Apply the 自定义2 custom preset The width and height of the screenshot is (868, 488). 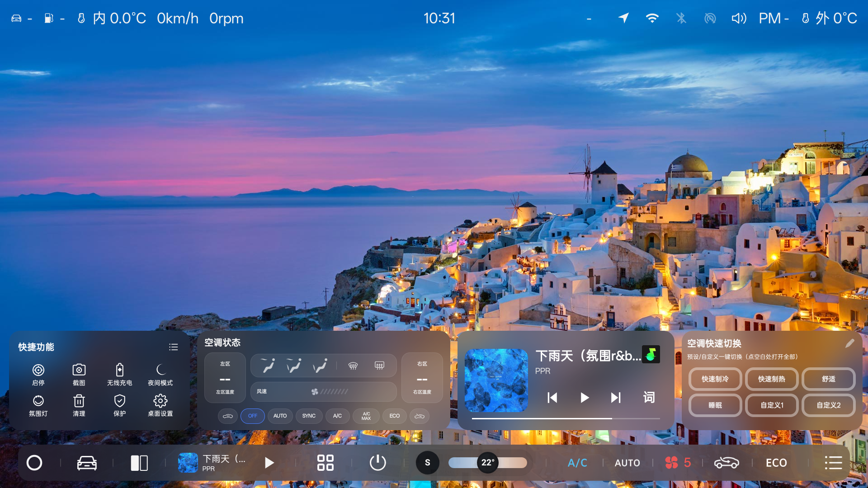click(829, 405)
